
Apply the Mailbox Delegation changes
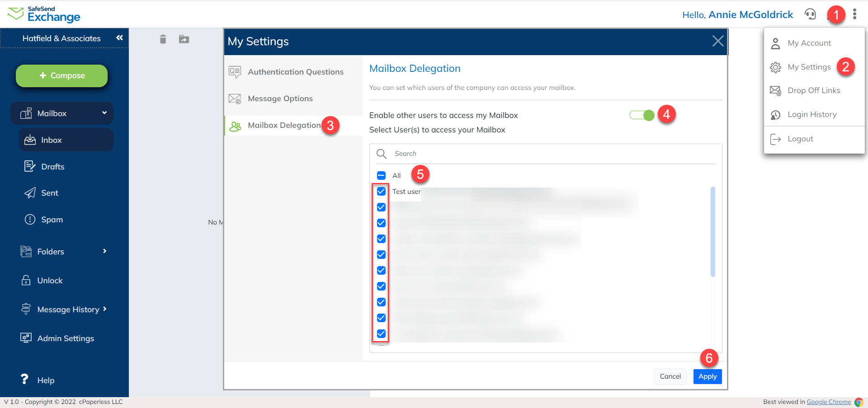coord(707,376)
